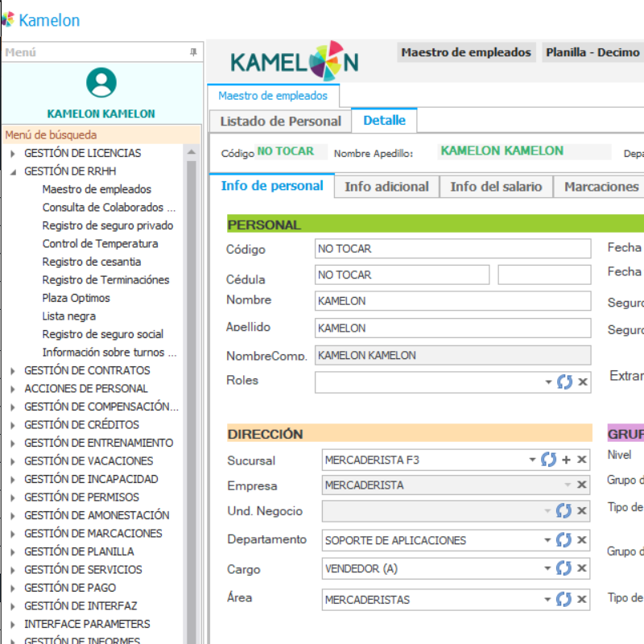
Task: Click the sidebar menu scrollbar up arrow
Action: 192,152
